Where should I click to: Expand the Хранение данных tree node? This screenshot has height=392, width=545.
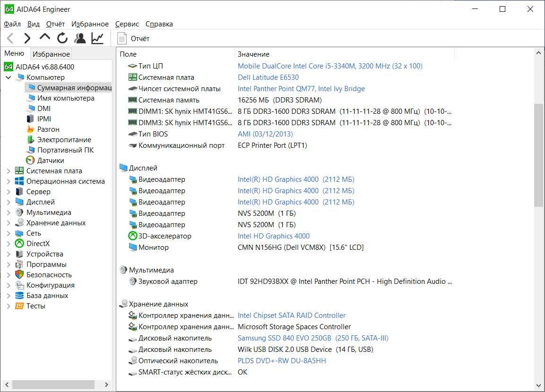point(9,223)
